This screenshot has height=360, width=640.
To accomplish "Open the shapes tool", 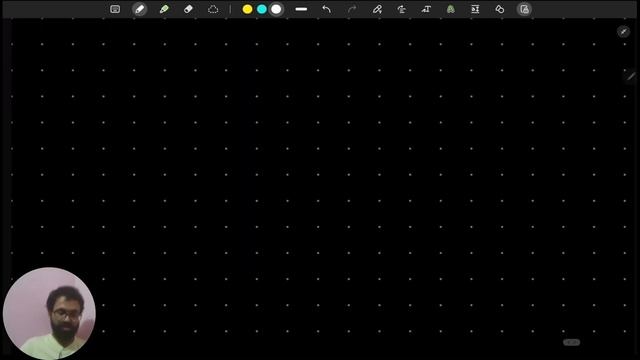I will click(500, 9).
